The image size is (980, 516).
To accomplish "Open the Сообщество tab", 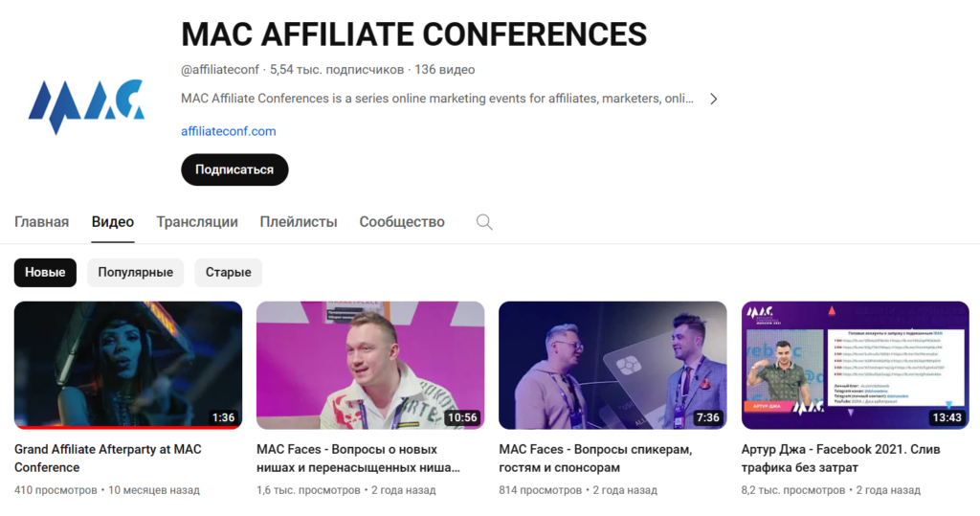I will (402, 222).
